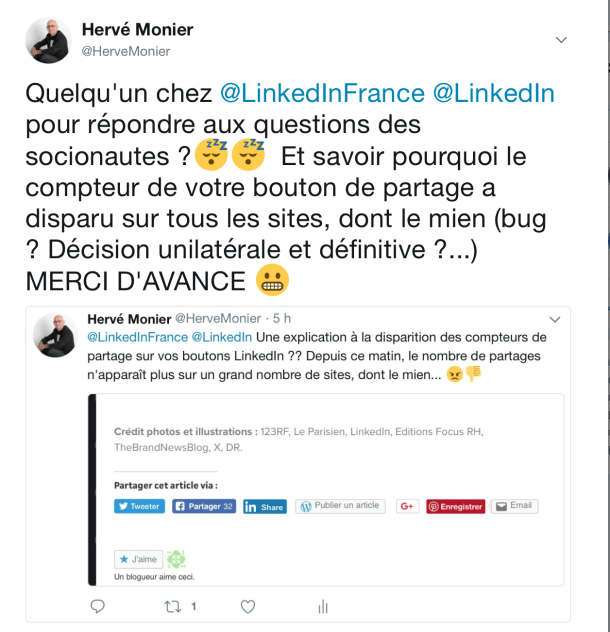Click the LinkedIn Share button
610x632 pixels.
(265, 507)
